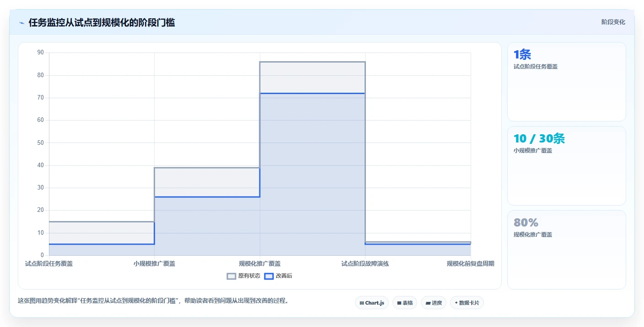The height and width of the screenshot is (327, 644).
Task: Click the icon inside the 数据卡片 tag
Action: [456, 303]
